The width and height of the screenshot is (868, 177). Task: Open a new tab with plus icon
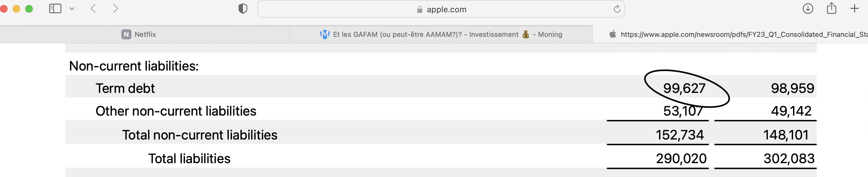(x=854, y=9)
